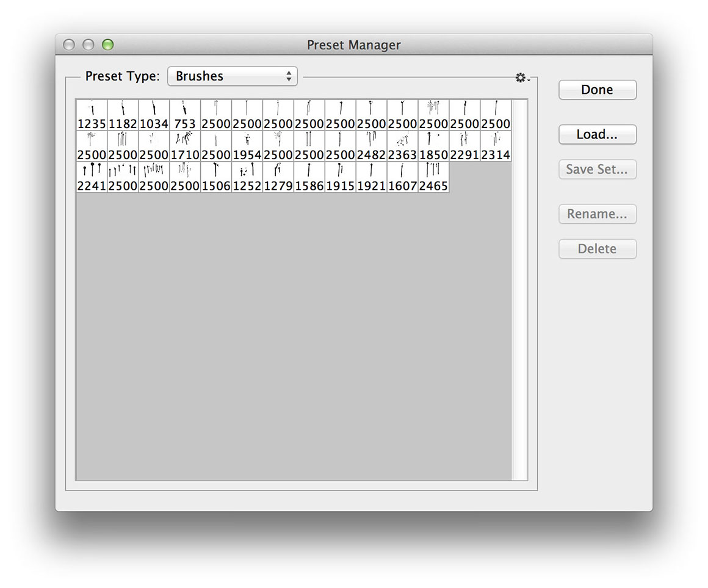Image resolution: width=708 pixels, height=588 pixels.
Task: Choose the 1921 brush thumbnail
Action: click(x=372, y=177)
